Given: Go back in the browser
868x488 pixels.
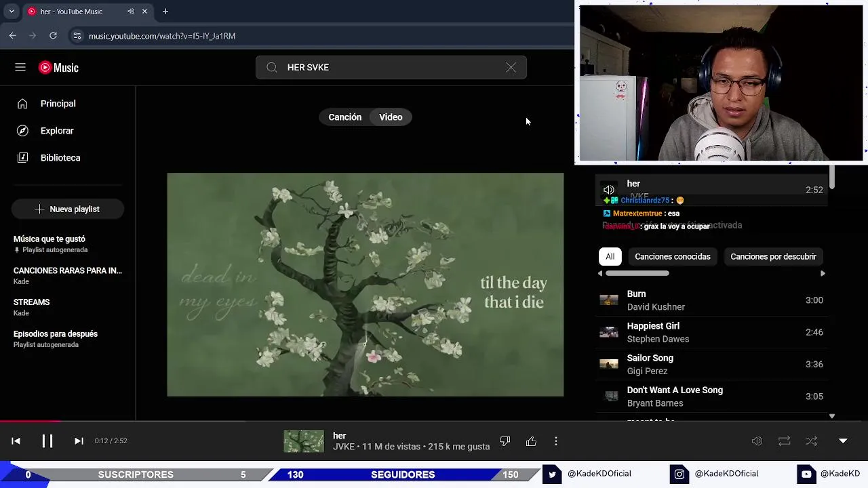Looking at the screenshot, I should pyautogui.click(x=12, y=35).
